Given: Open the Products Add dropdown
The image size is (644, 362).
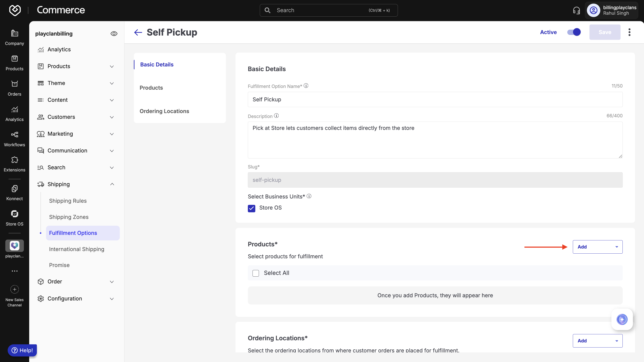Looking at the screenshot, I should click(597, 247).
